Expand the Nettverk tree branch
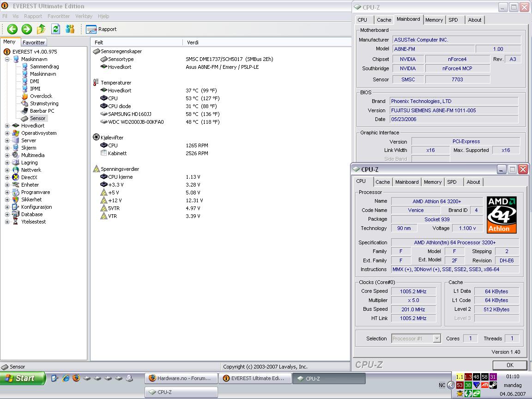Image resolution: width=532 pixels, height=399 pixels. [7, 170]
